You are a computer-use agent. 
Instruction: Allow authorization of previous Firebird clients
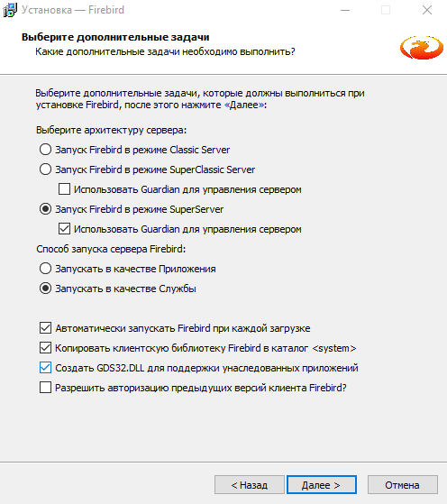point(45,388)
